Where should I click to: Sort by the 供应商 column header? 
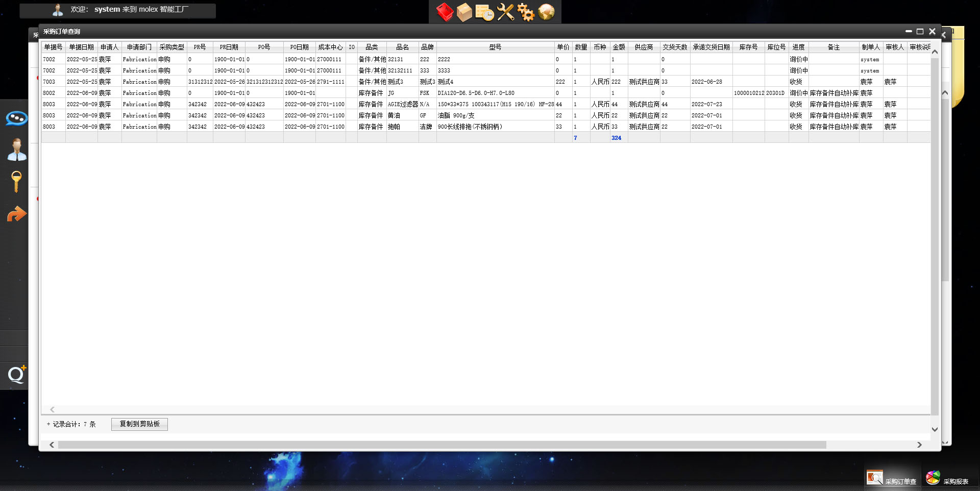[643, 47]
